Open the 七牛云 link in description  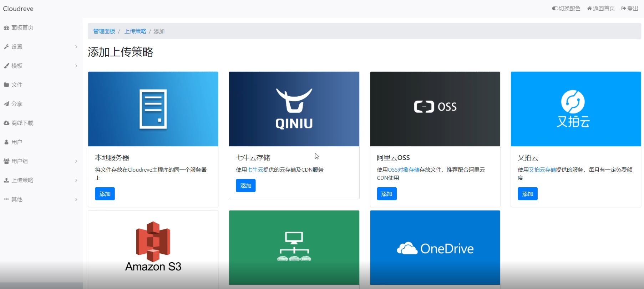coord(255,170)
